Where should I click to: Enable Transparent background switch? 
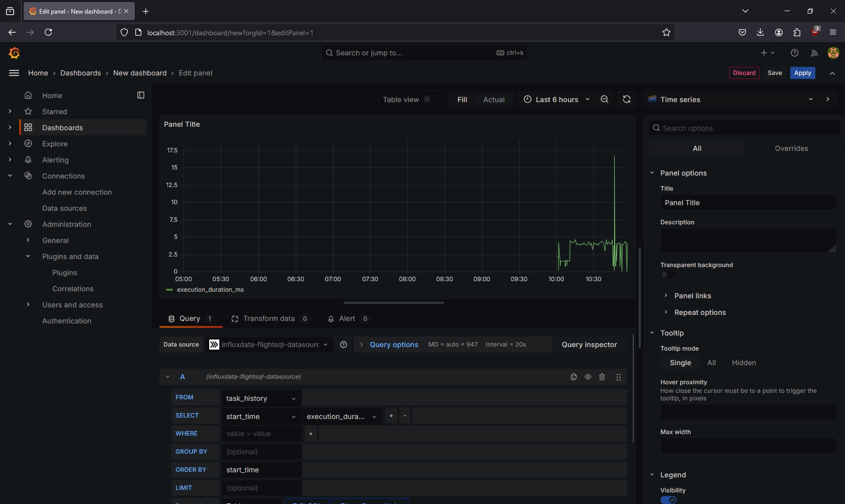click(x=668, y=275)
